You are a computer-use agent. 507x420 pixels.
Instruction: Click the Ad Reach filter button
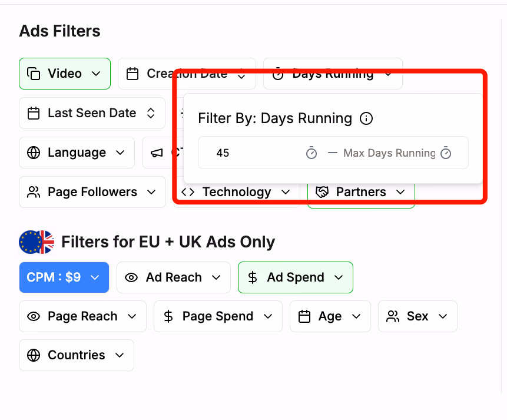tap(173, 277)
